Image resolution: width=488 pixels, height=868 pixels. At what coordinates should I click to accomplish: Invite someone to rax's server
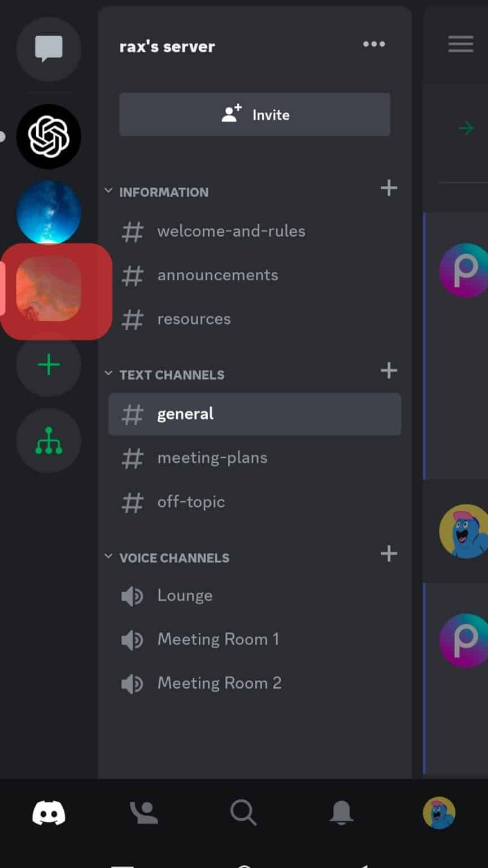254,114
